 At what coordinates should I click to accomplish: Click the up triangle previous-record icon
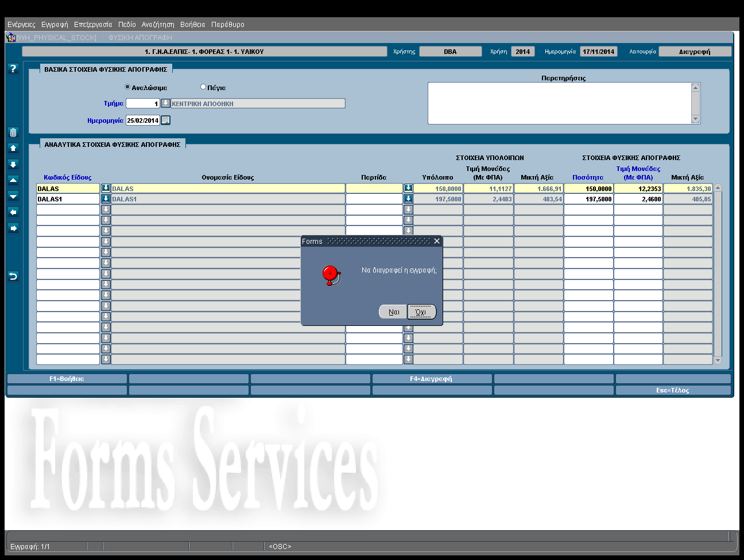coord(13,180)
